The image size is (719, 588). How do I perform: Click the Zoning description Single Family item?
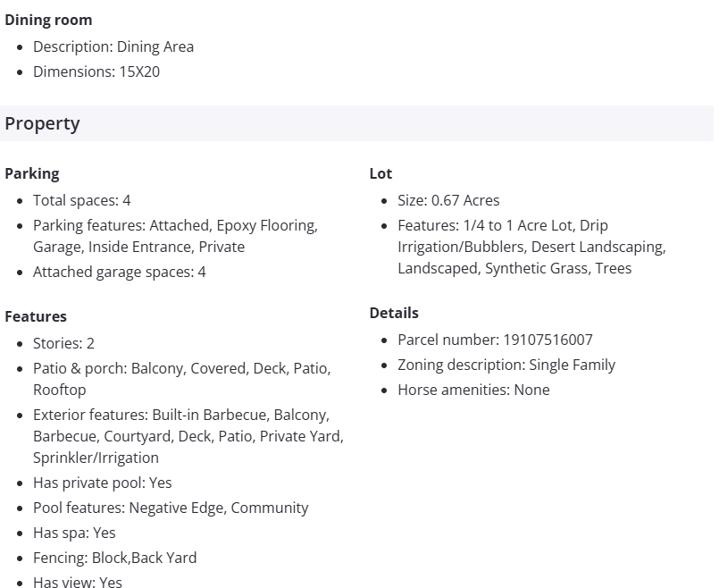506,365
